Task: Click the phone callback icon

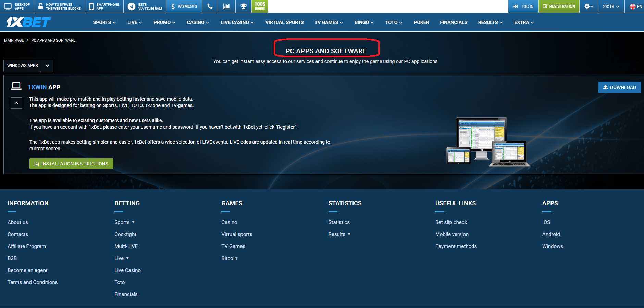Action: [x=210, y=6]
